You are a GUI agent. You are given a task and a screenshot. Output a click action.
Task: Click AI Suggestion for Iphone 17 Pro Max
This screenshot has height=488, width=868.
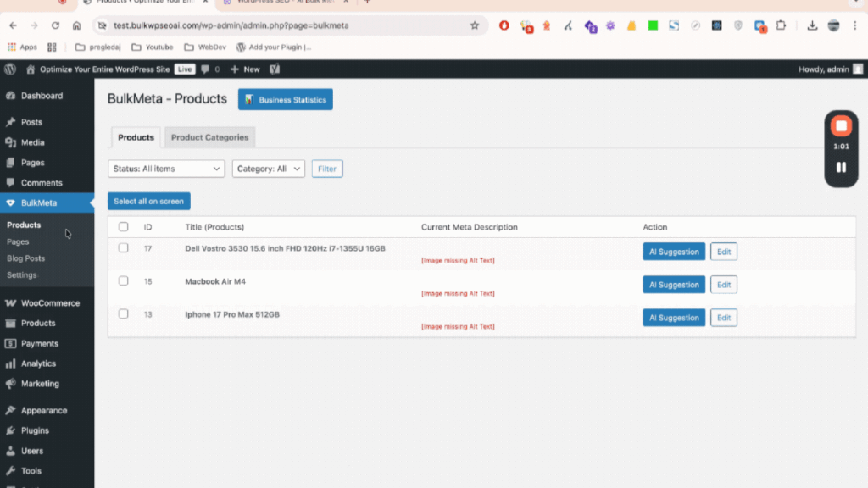[x=674, y=318]
